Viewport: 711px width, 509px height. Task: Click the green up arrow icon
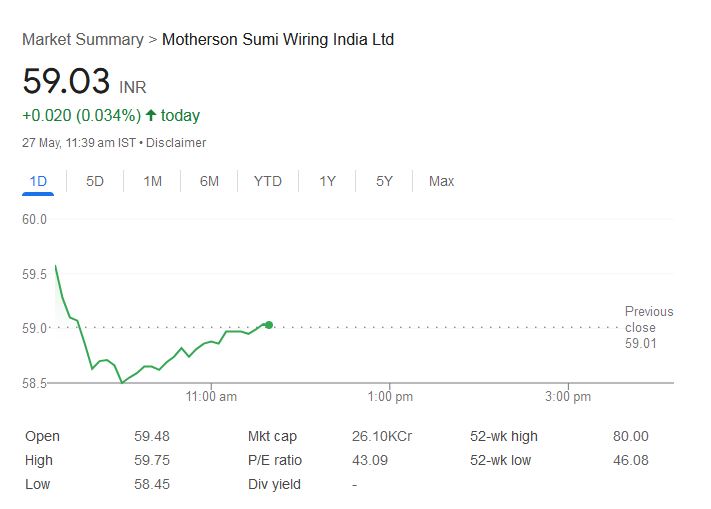point(151,116)
